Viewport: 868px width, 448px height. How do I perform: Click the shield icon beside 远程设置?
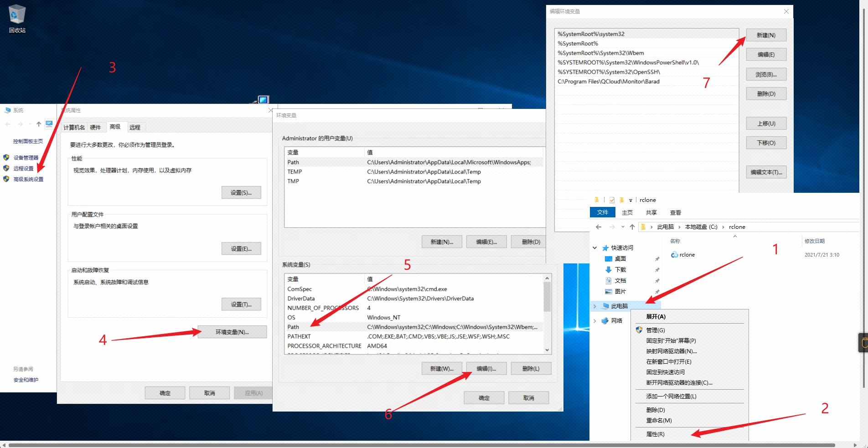(x=6, y=168)
